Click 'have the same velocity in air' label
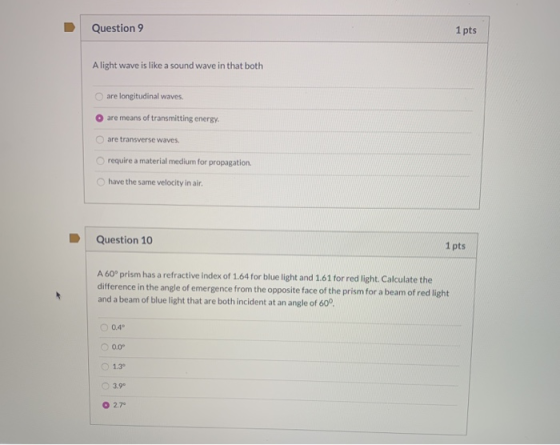Screen dimensions: 560x445 coord(155,182)
